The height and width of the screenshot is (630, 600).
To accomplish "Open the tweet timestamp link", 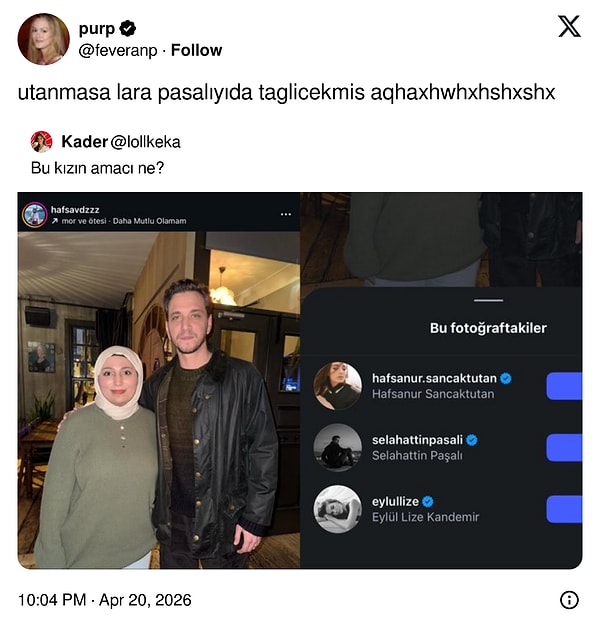I will click(x=104, y=600).
